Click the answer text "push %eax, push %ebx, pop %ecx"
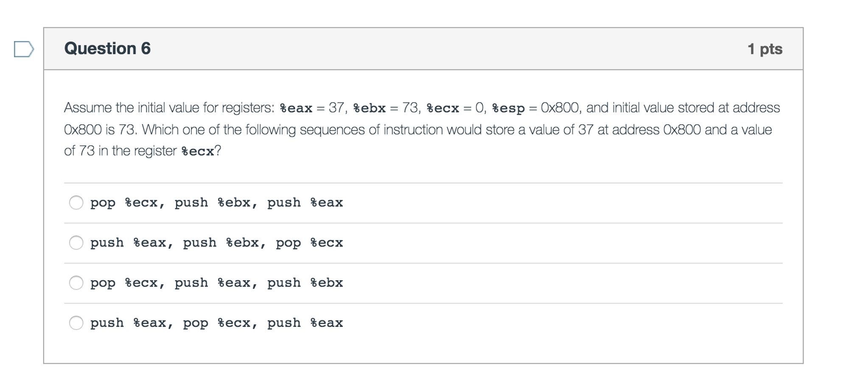The width and height of the screenshot is (868, 374). (x=216, y=243)
